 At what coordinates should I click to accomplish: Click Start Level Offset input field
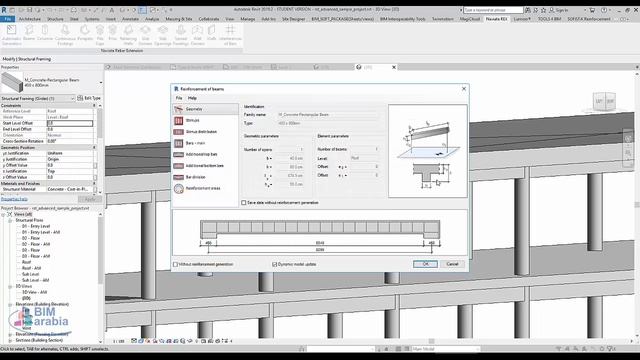pos(70,123)
